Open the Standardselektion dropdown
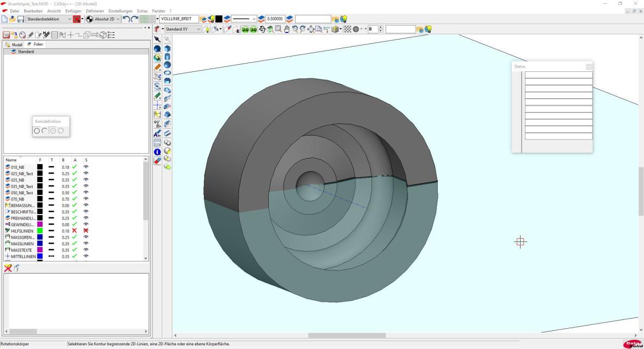The height and width of the screenshot is (349, 644). (x=69, y=19)
